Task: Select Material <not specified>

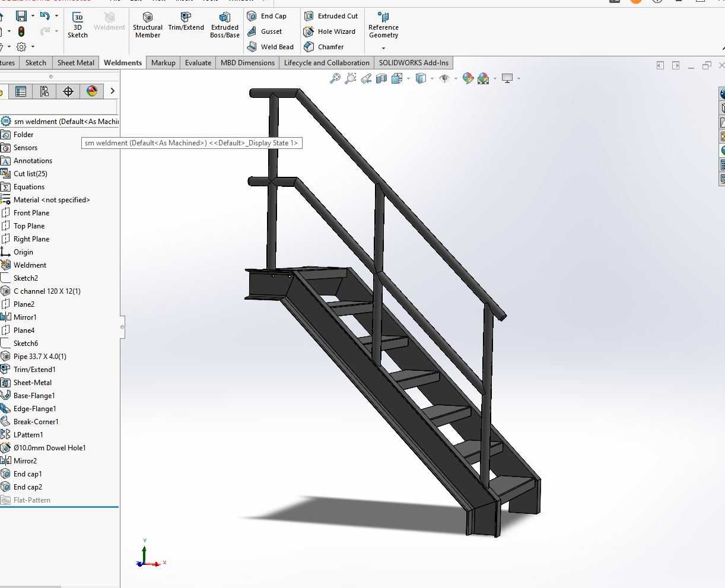Action: click(52, 200)
